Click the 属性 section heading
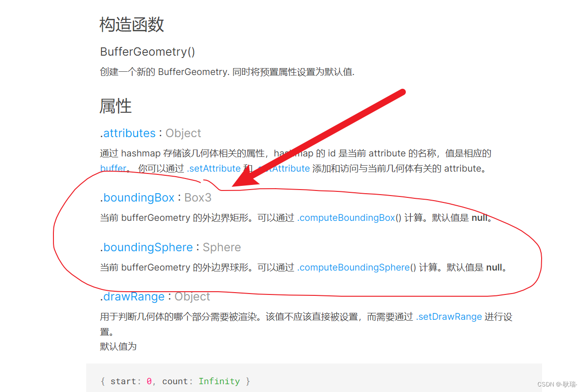Screen dimensions: 584x392 point(116,106)
